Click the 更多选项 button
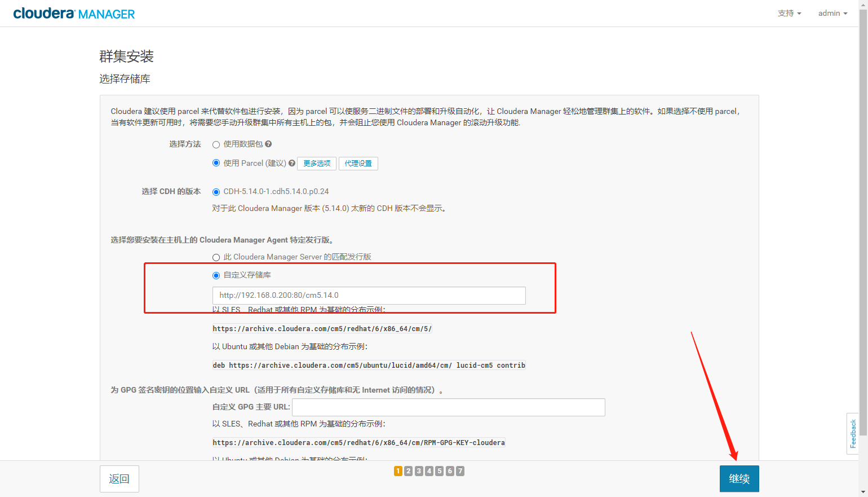Screen dimensions: 868x497 click(317, 164)
